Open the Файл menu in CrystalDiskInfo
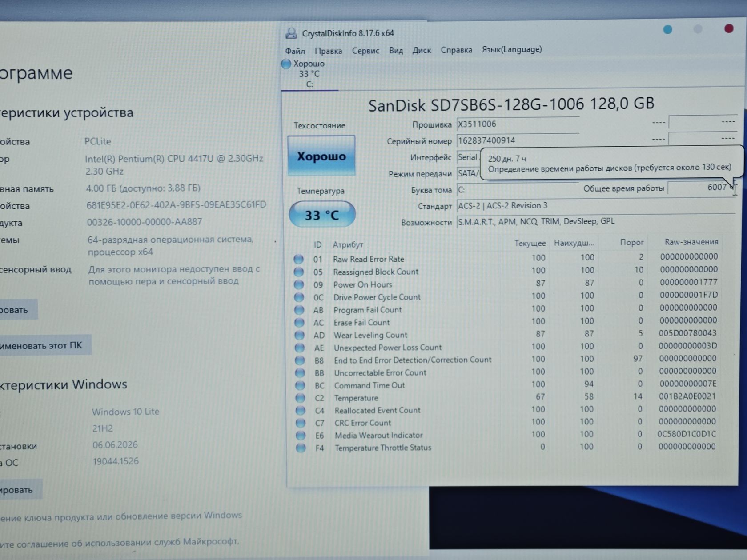747x560 pixels. click(x=295, y=51)
